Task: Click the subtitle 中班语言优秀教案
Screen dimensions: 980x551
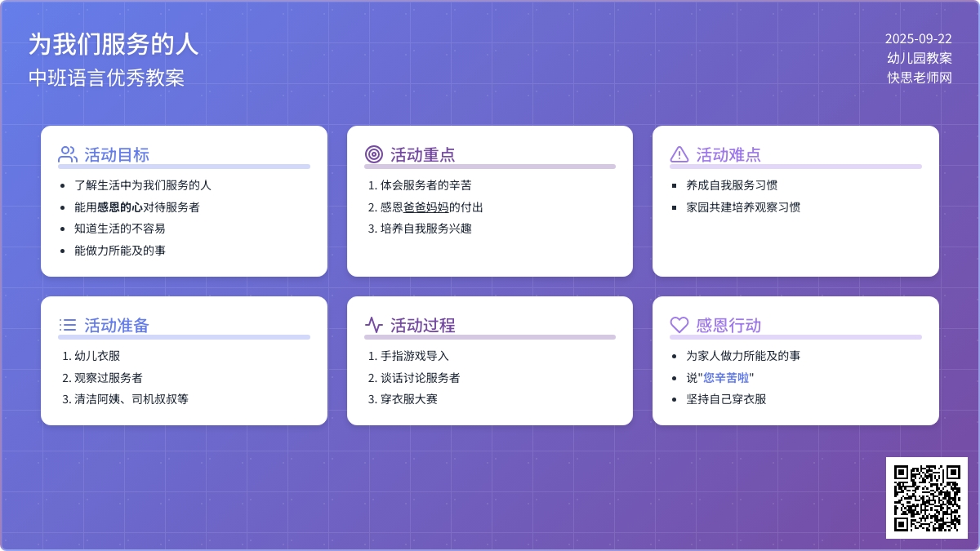Action: point(106,78)
